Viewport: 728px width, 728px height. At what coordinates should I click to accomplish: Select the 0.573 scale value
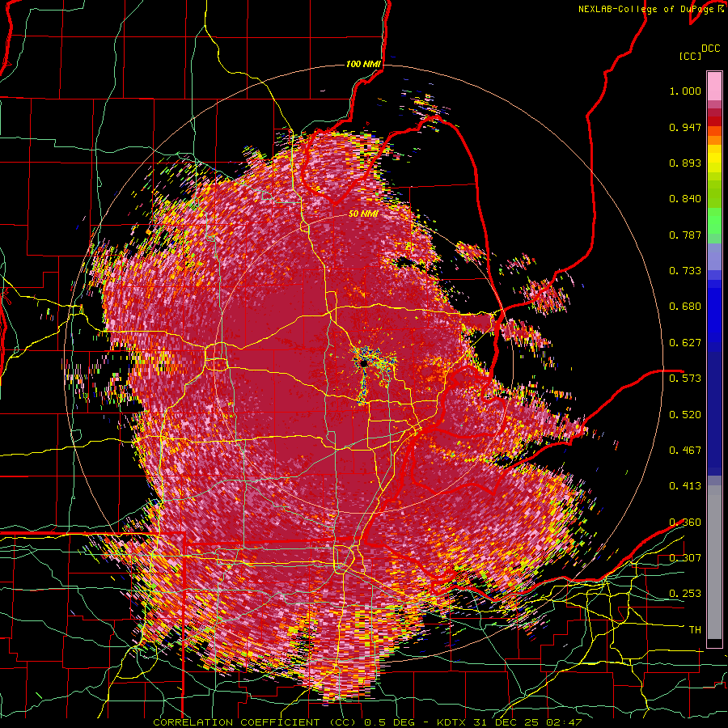(x=685, y=379)
